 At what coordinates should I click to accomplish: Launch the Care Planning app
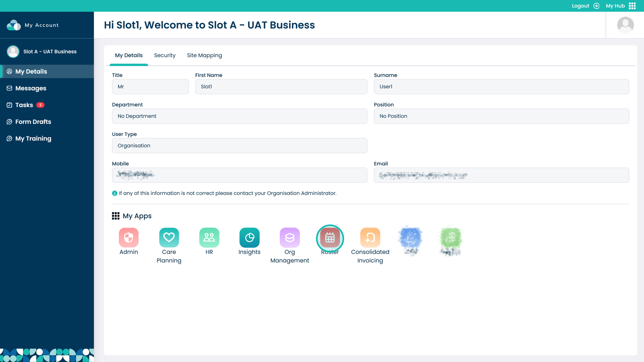pos(169,238)
